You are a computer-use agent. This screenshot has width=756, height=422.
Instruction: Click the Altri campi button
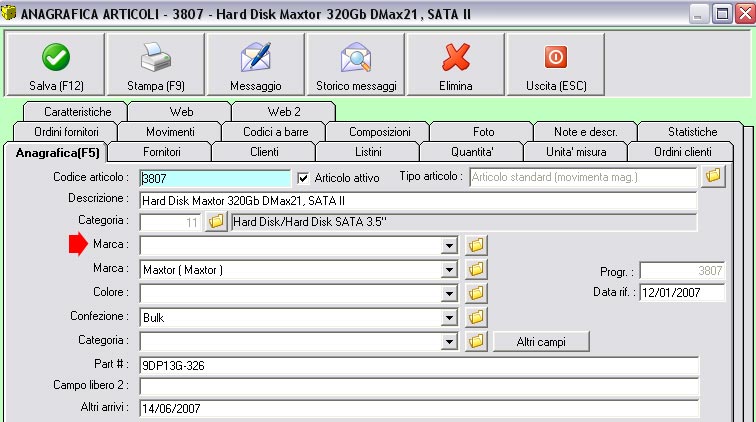[x=540, y=341]
